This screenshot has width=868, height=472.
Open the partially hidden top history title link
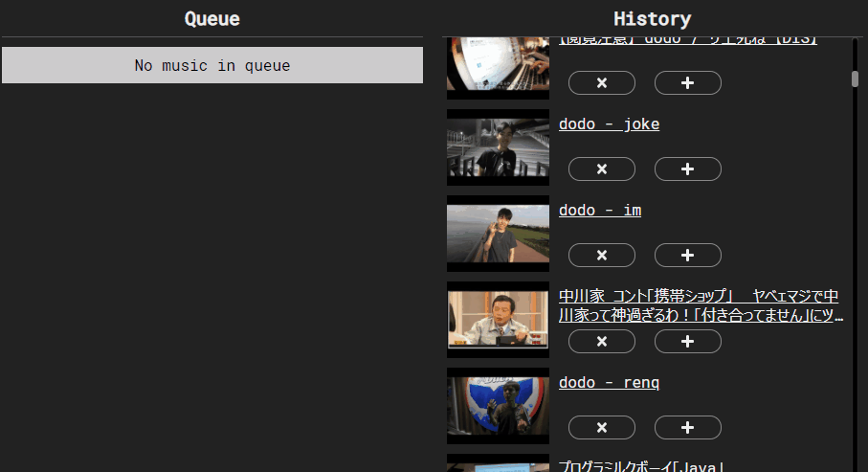[x=687, y=40]
